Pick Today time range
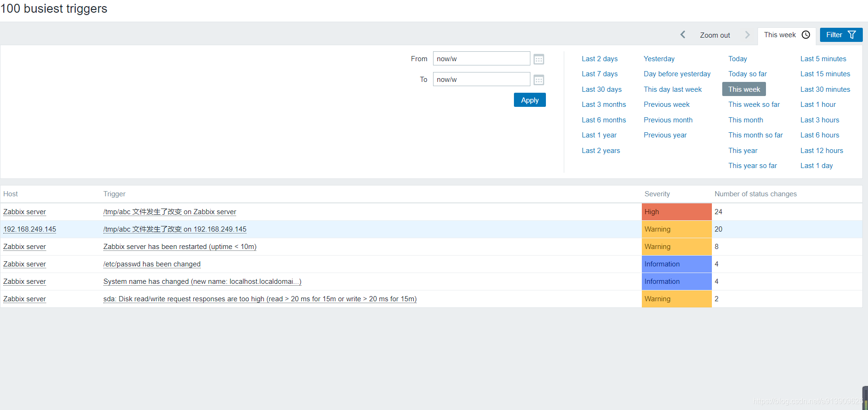This screenshot has height=410, width=868. click(737, 59)
